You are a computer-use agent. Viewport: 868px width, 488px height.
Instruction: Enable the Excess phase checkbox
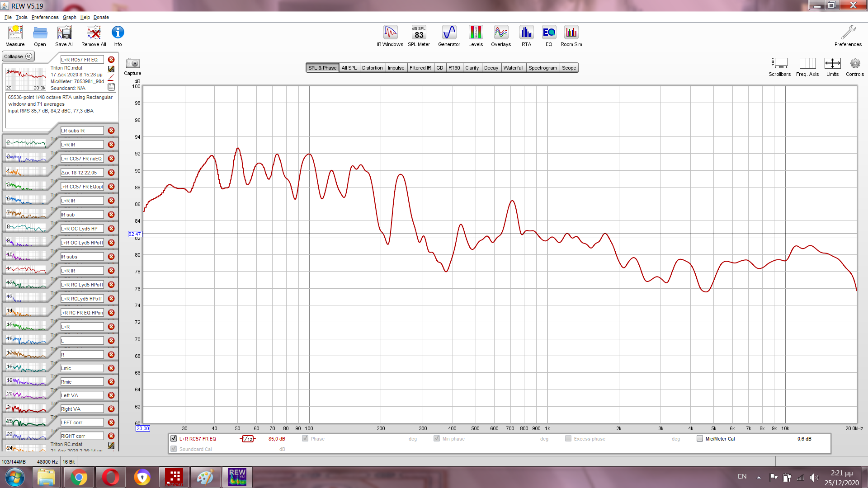pos(568,438)
